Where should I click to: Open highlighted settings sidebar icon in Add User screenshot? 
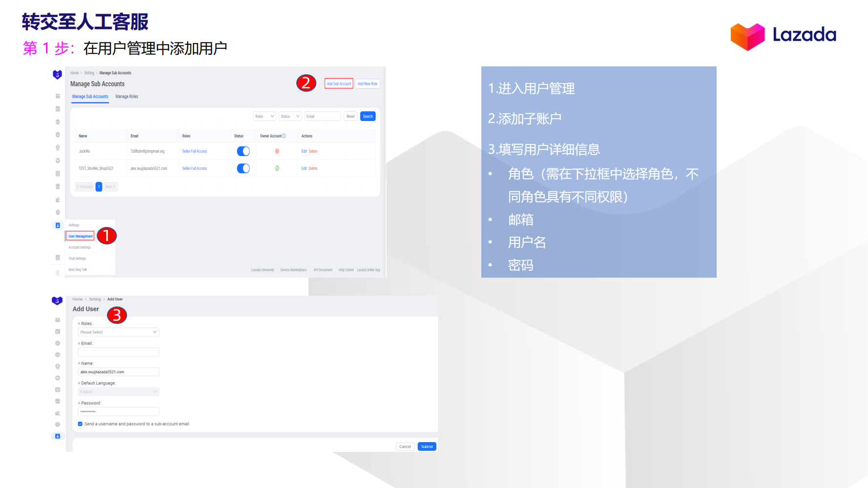[58, 436]
